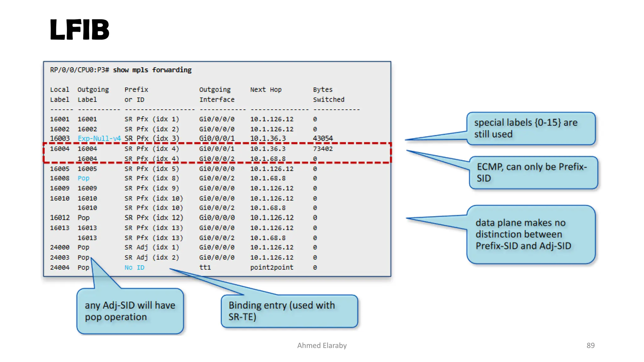Click the 'Next Hop' column header
644x362 pixels.
[266, 90]
